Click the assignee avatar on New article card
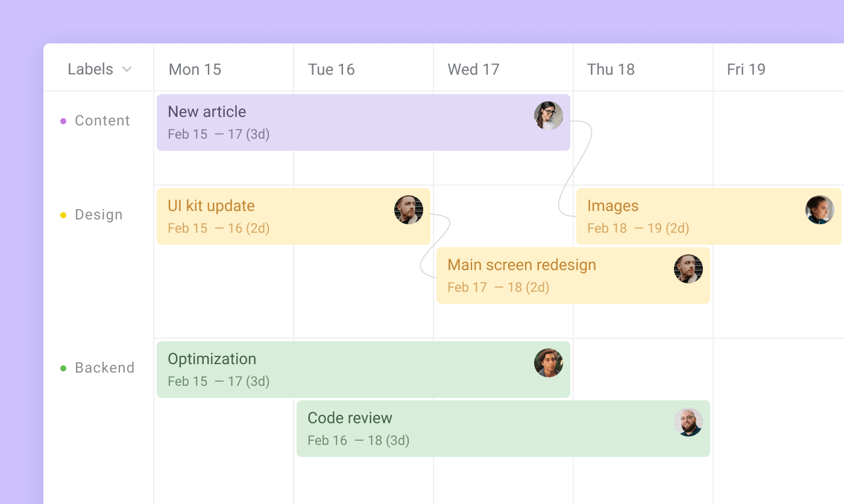844x504 pixels. pyautogui.click(x=549, y=115)
